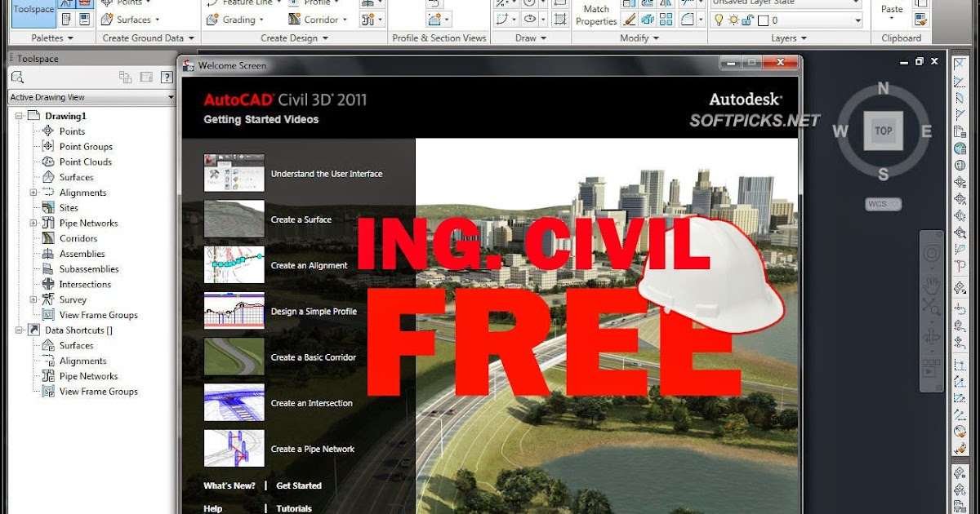Screen dimensions: 980x514
Task: Open the Create an Intersection video link
Action: 312,403
